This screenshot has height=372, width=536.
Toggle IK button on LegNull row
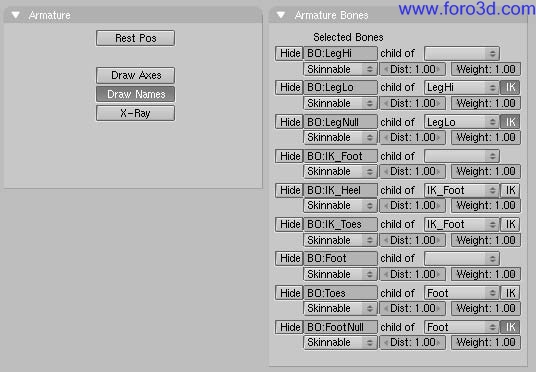click(x=510, y=122)
